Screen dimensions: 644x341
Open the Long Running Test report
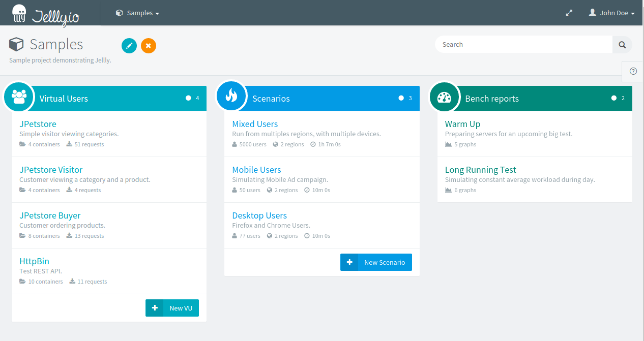(x=480, y=170)
